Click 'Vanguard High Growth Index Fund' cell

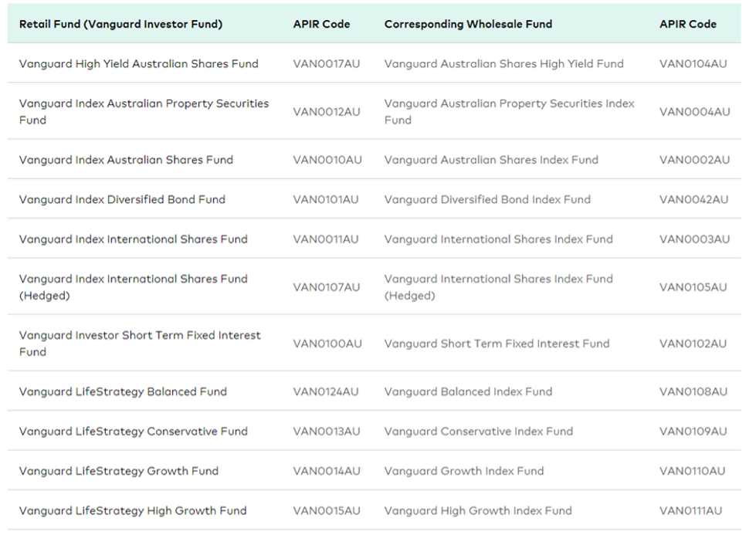[x=478, y=510]
